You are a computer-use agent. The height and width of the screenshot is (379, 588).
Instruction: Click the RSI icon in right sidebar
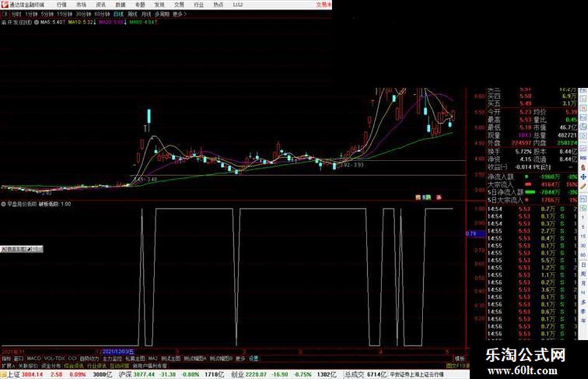pyautogui.click(x=583, y=158)
